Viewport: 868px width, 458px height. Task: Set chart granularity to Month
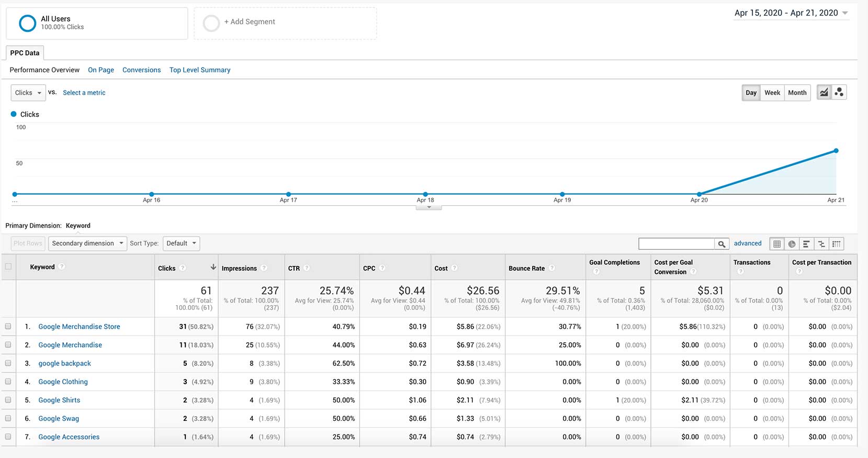coord(797,93)
